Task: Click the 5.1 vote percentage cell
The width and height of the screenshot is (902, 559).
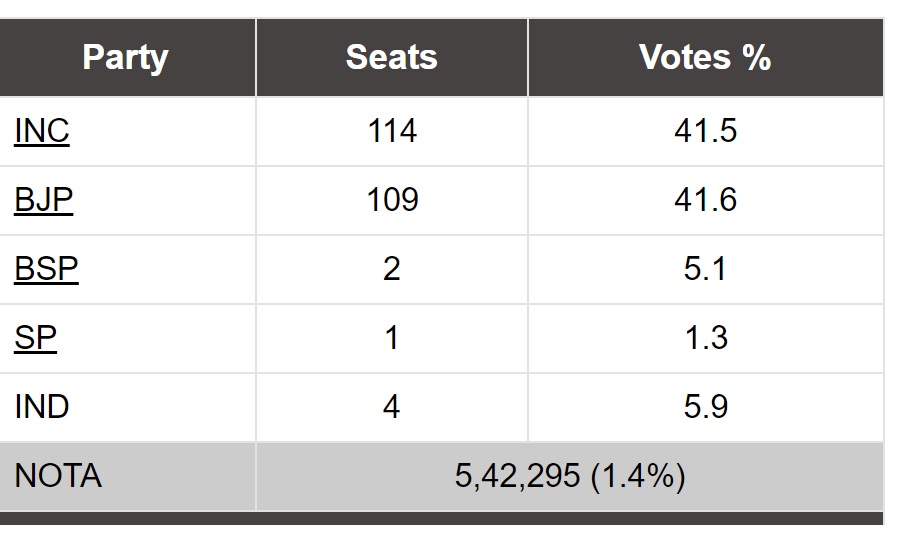Action: click(705, 269)
